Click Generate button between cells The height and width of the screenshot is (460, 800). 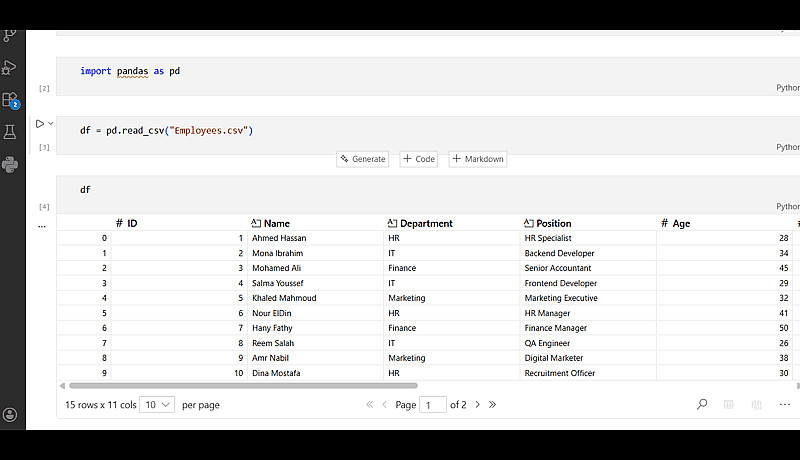click(362, 159)
